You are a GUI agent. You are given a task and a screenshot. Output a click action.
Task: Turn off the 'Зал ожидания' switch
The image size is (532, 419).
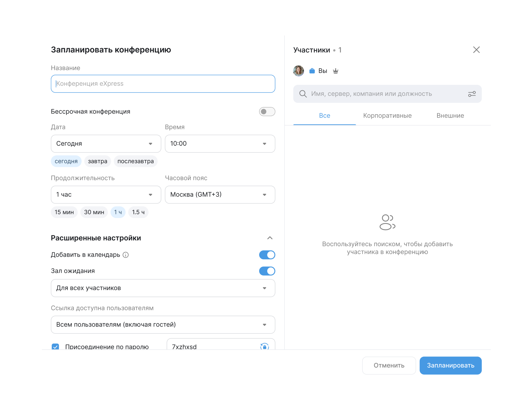pyautogui.click(x=267, y=271)
